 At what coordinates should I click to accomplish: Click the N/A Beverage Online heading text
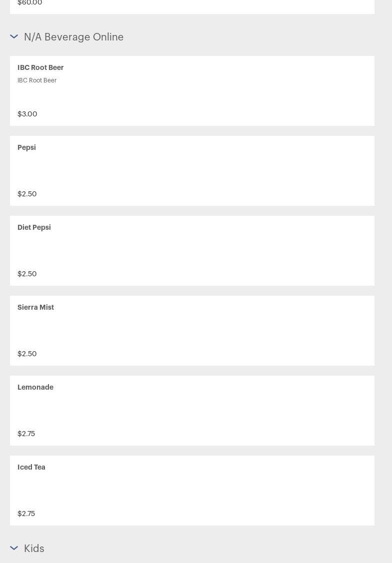[x=73, y=37]
